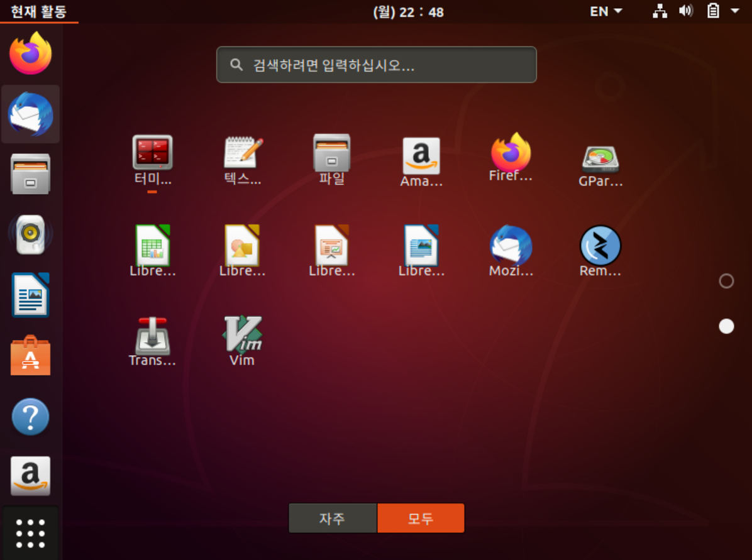Viewport: 752px width, 560px height.
Task: Open 파일 app in the application grid
Action: 332,161
